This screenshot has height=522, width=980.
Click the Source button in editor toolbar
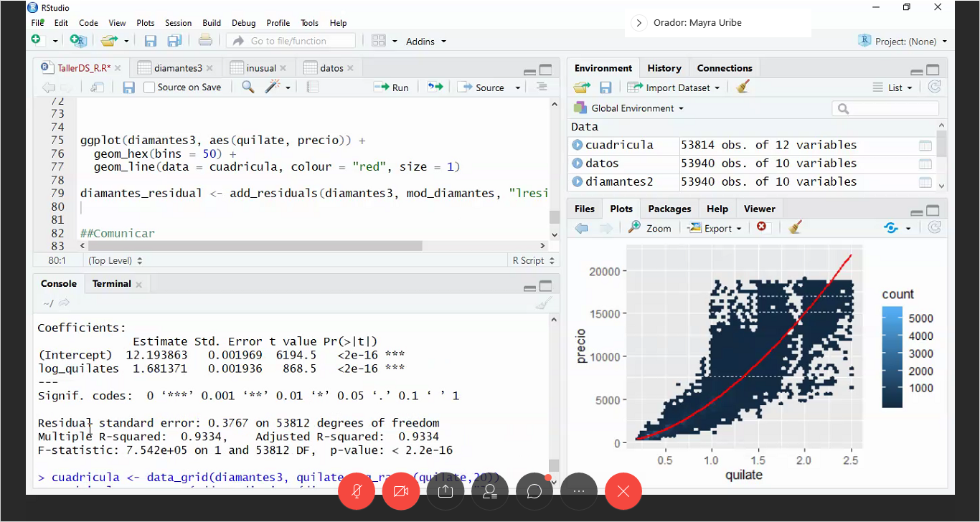(x=484, y=87)
